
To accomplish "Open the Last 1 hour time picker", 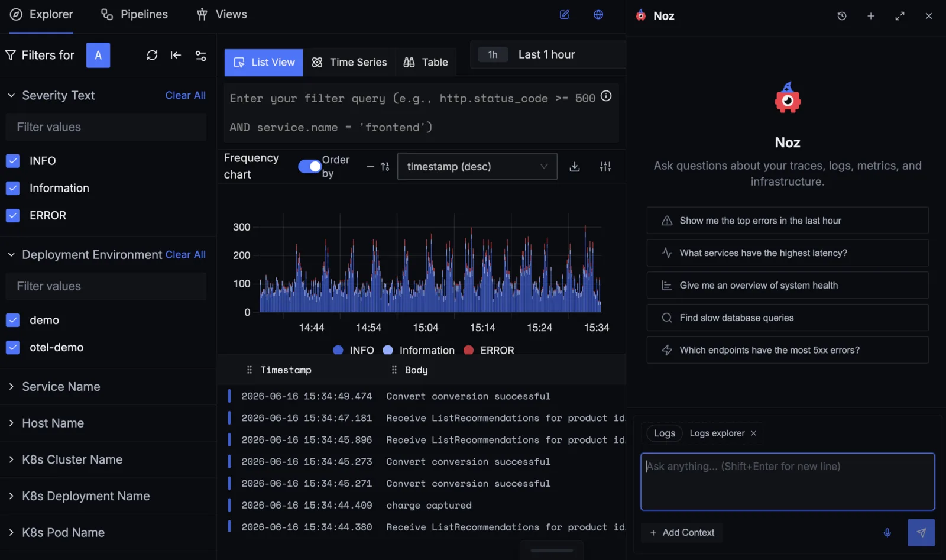I will tap(547, 54).
